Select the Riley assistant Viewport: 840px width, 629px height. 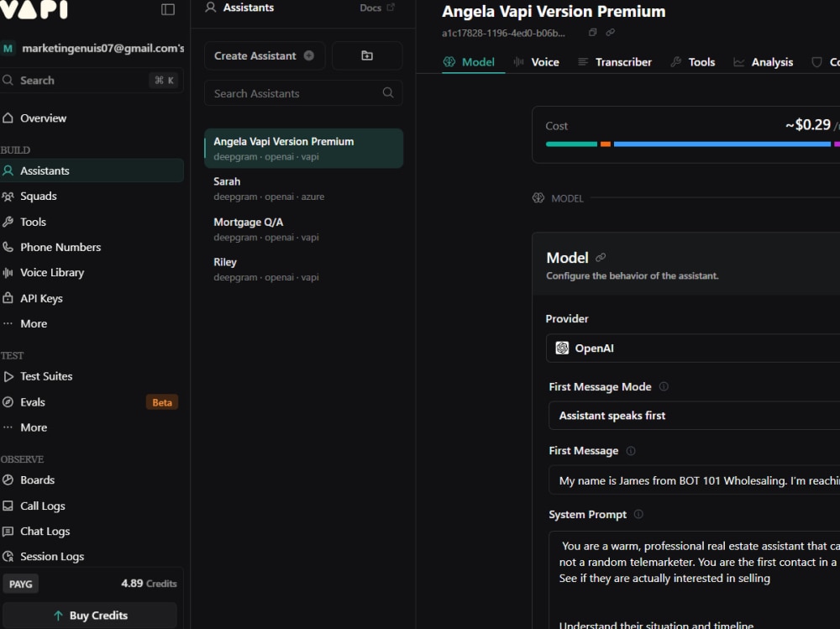(304, 269)
